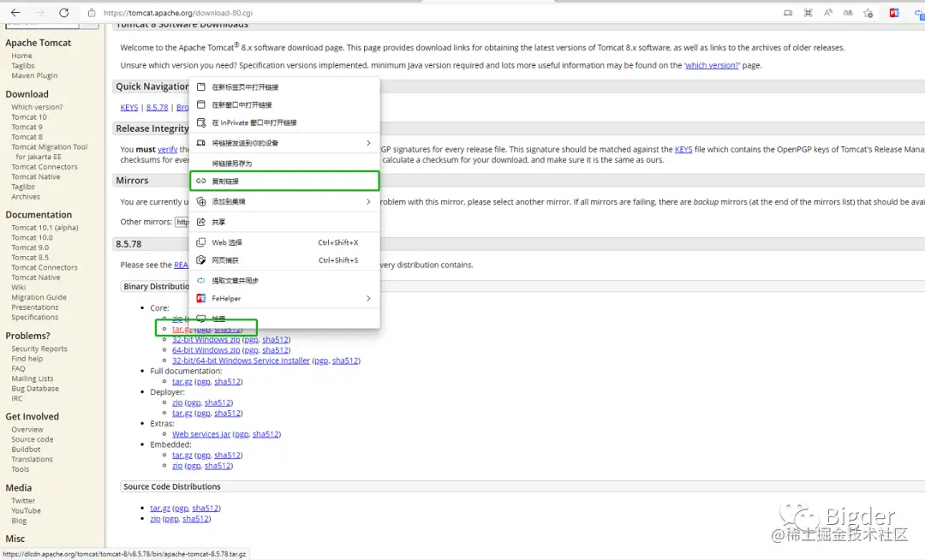925x560 pixels.
Task: Open the KEYS link under Quick Navigation
Action: pyautogui.click(x=129, y=107)
